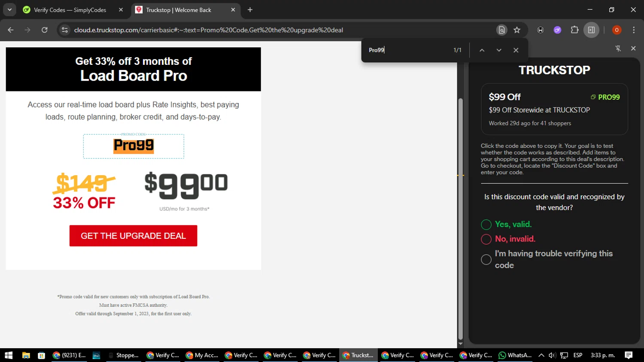Show hidden system tray icons
Viewport: 644px width, 362px height.
541,355
